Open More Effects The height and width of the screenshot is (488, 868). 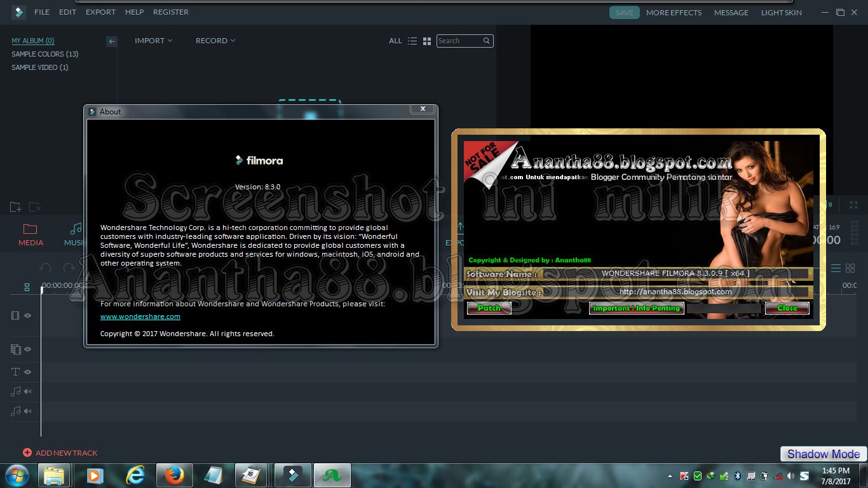pos(674,12)
